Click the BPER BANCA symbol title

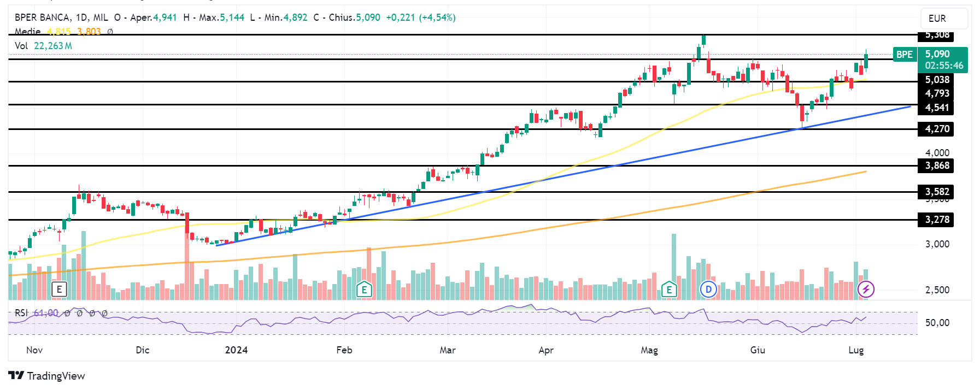[x=42, y=17]
